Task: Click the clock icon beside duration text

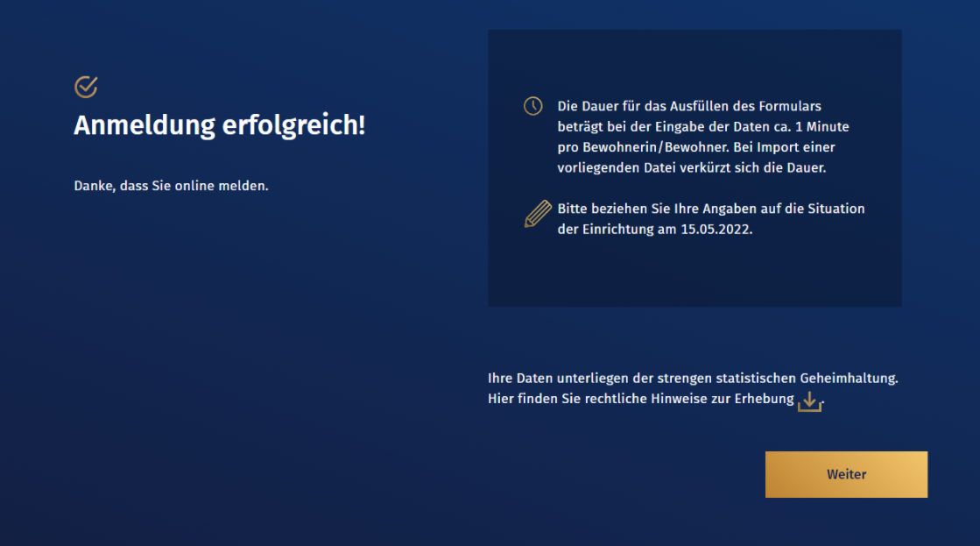Action: pyautogui.click(x=532, y=106)
